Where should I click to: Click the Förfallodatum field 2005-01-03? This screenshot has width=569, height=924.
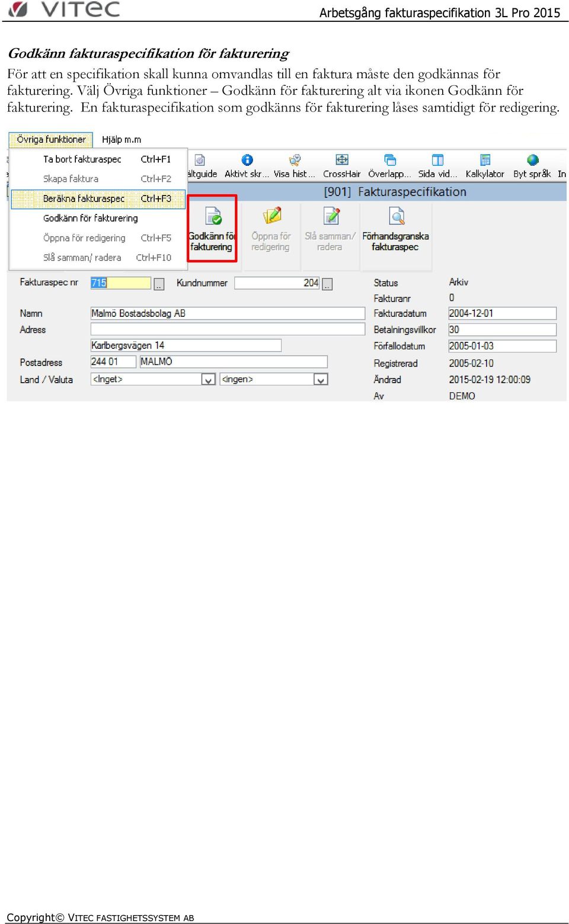tap(503, 346)
